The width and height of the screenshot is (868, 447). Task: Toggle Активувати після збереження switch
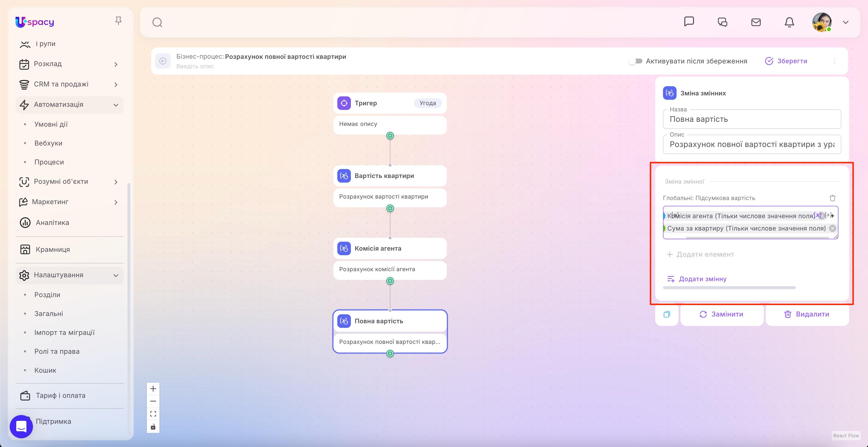[636, 61]
